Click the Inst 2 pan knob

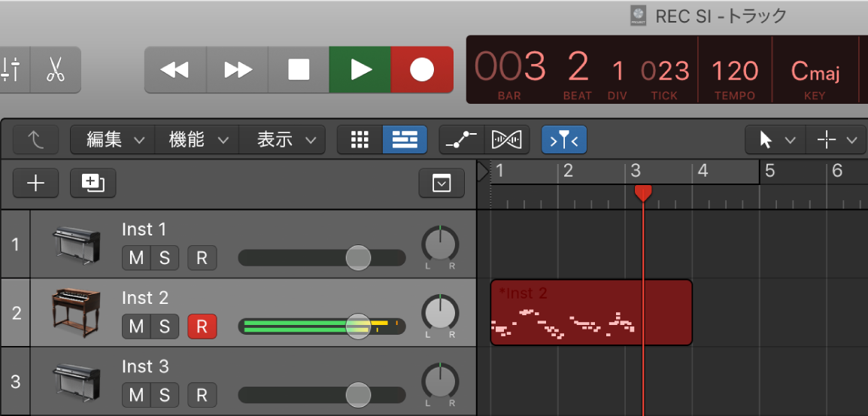click(x=440, y=313)
